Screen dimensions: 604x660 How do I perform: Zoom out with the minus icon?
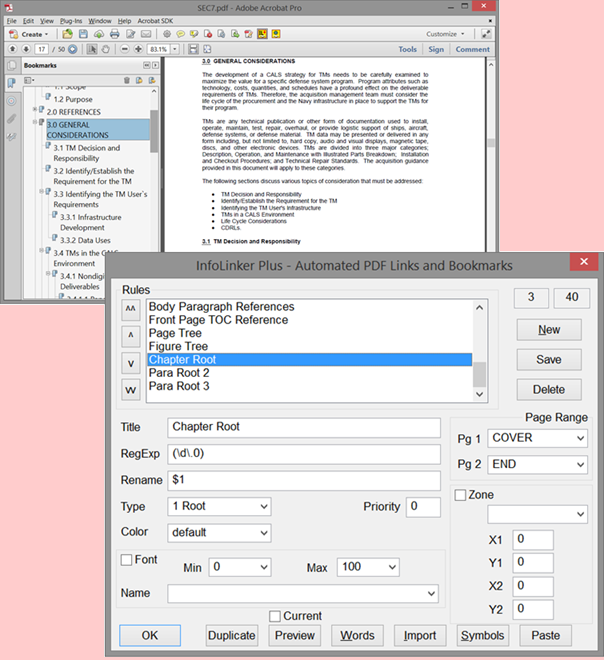(125, 49)
